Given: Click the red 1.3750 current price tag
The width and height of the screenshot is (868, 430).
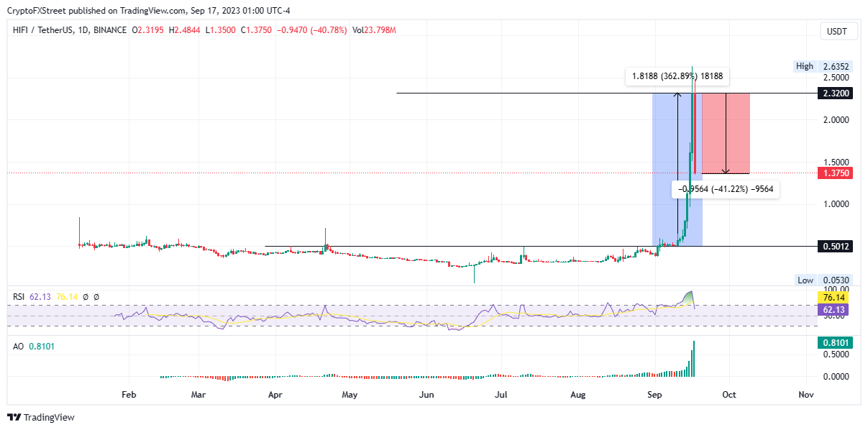Looking at the screenshot, I should click(x=835, y=173).
